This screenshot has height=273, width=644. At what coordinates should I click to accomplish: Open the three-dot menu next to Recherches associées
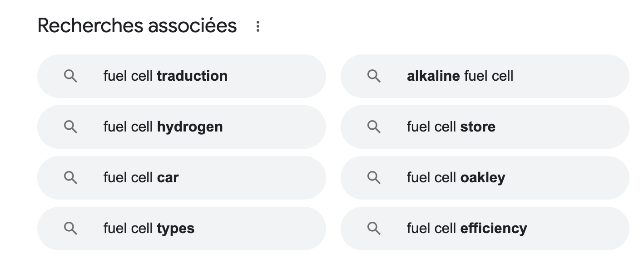click(258, 26)
